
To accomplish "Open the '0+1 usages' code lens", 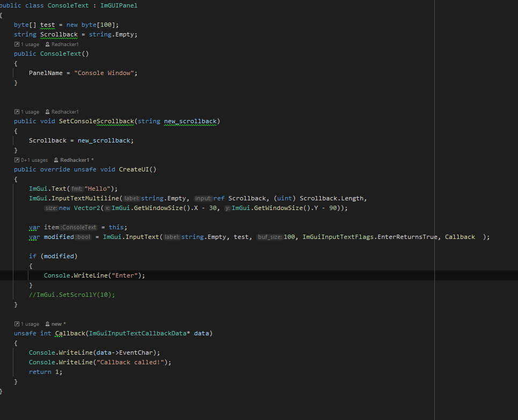I will 34,160.
